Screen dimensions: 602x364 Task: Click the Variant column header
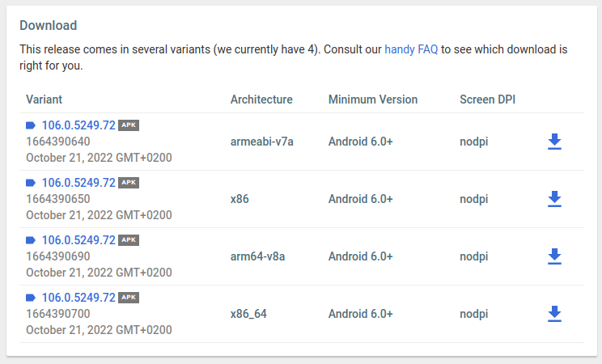click(x=45, y=99)
